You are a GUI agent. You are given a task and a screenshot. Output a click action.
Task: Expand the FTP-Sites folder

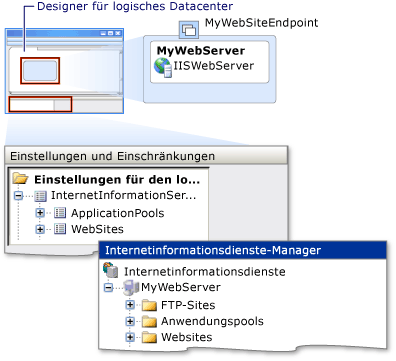130,305
